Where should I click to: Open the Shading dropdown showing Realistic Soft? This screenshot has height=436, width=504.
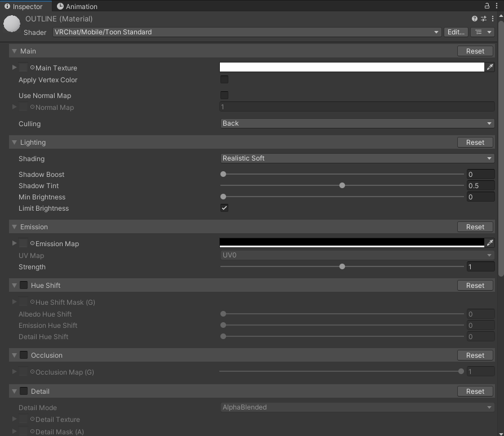coord(357,158)
